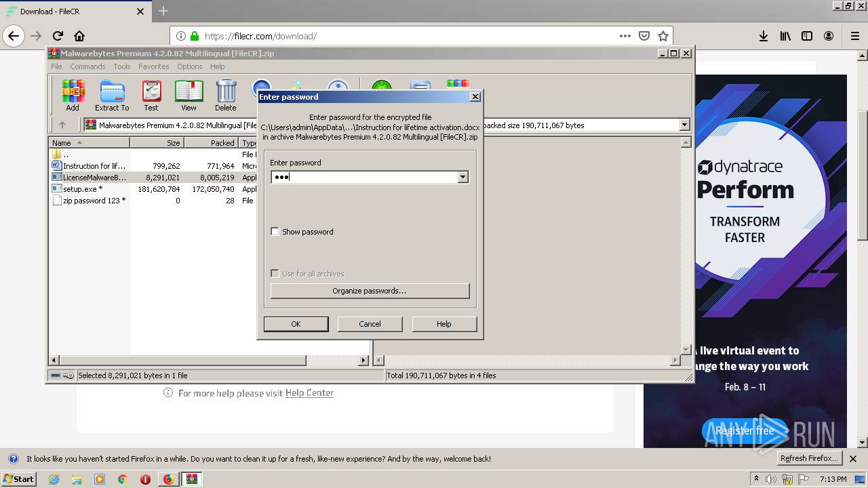This screenshot has height=488, width=868.
Task: Click the Extract To toolbar icon
Action: pyautogui.click(x=112, y=95)
